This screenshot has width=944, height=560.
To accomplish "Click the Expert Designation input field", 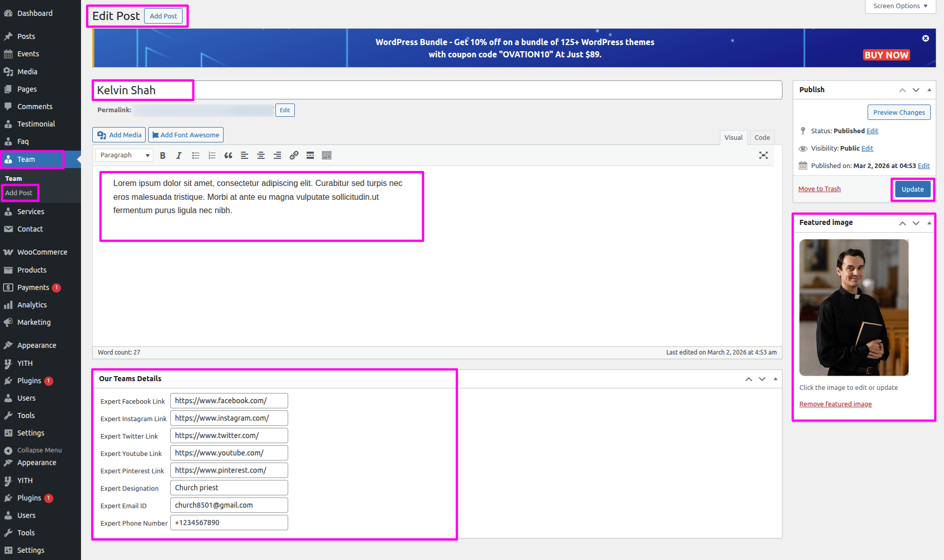I will click(x=229, y=488).
